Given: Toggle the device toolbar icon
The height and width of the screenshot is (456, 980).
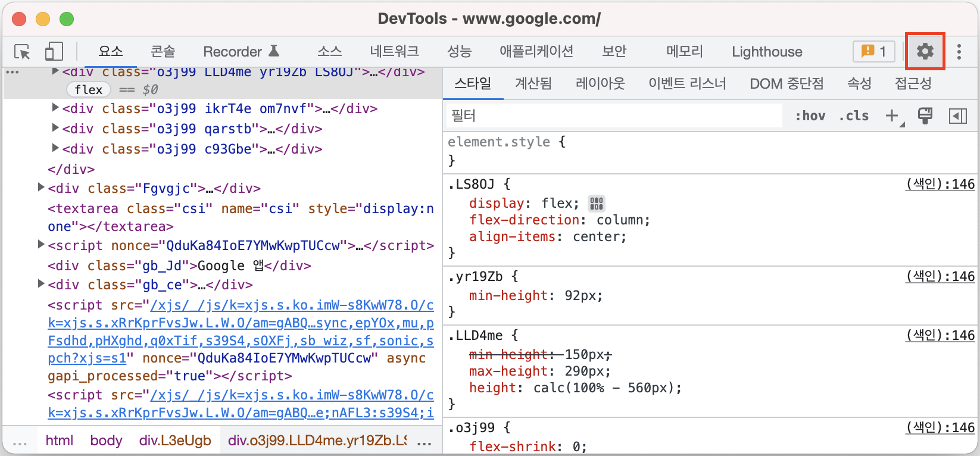Looking at the screenshot, I should (54, 51).
